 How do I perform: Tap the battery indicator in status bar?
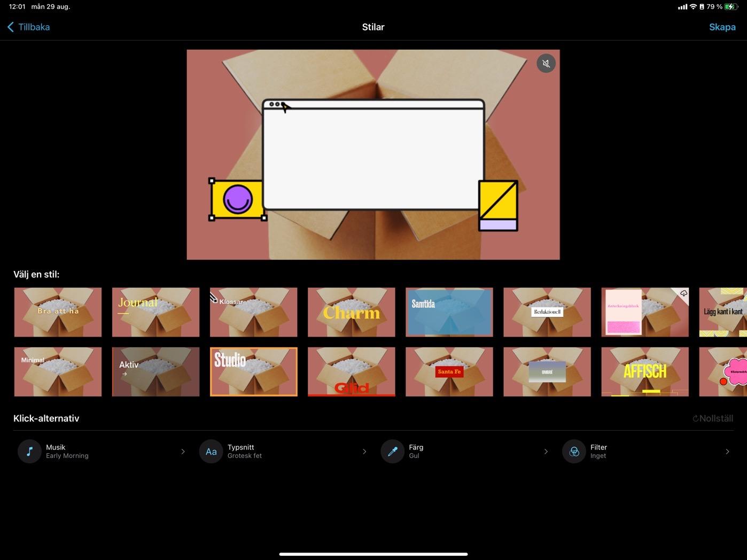(x=730, y=6)
